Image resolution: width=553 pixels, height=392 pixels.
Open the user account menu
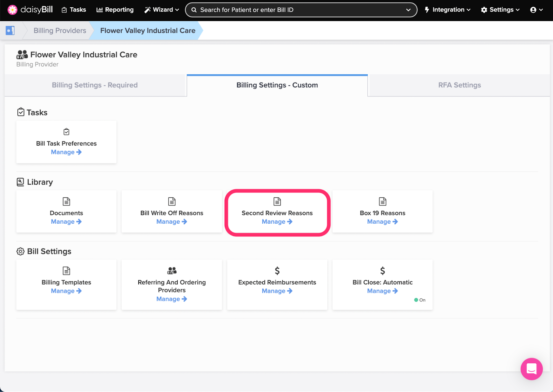536,10
